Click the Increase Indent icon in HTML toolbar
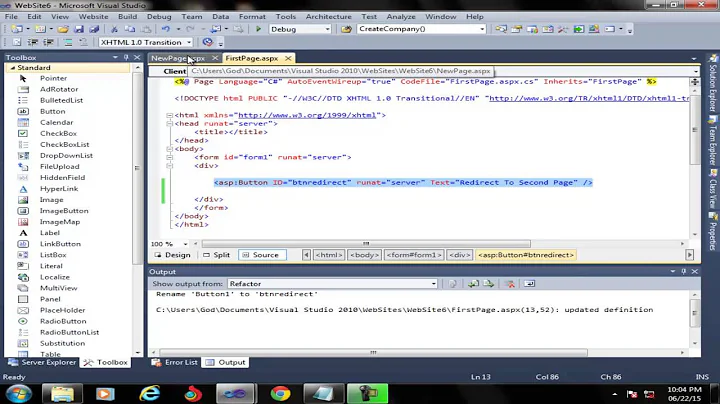Screen dimensions: 720x404 coord(48,42)
